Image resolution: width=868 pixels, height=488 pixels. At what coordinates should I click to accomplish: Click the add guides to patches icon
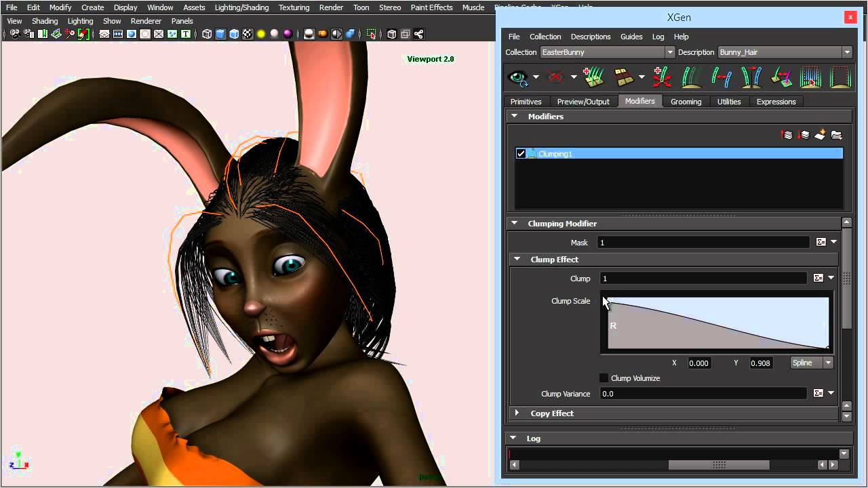coord(594,77)
